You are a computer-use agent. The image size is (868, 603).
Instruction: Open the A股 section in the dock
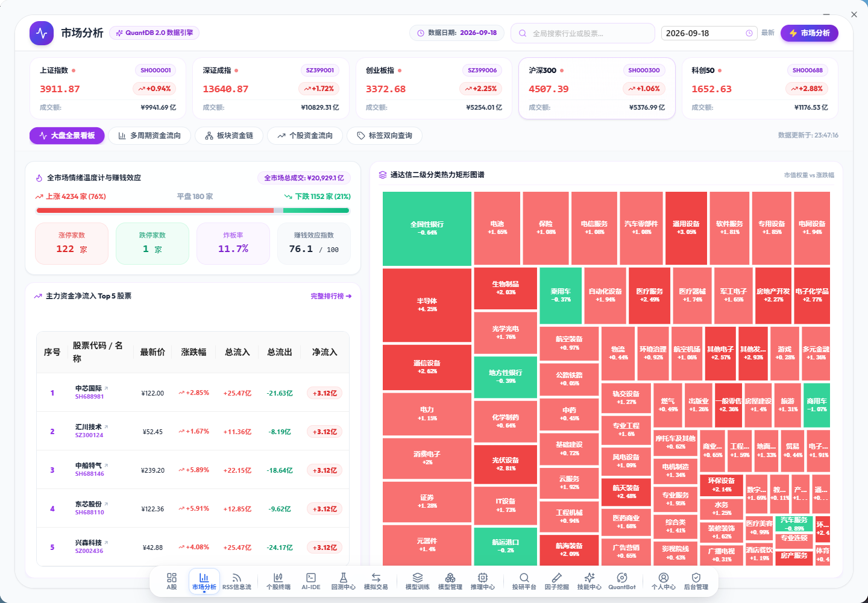point(172,581)
